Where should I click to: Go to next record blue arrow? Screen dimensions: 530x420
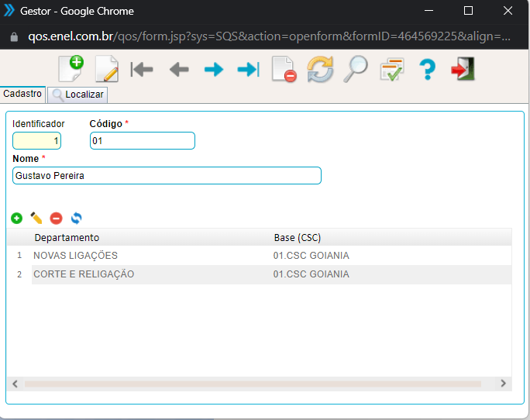pyautogui.click(x=214, y=70)
